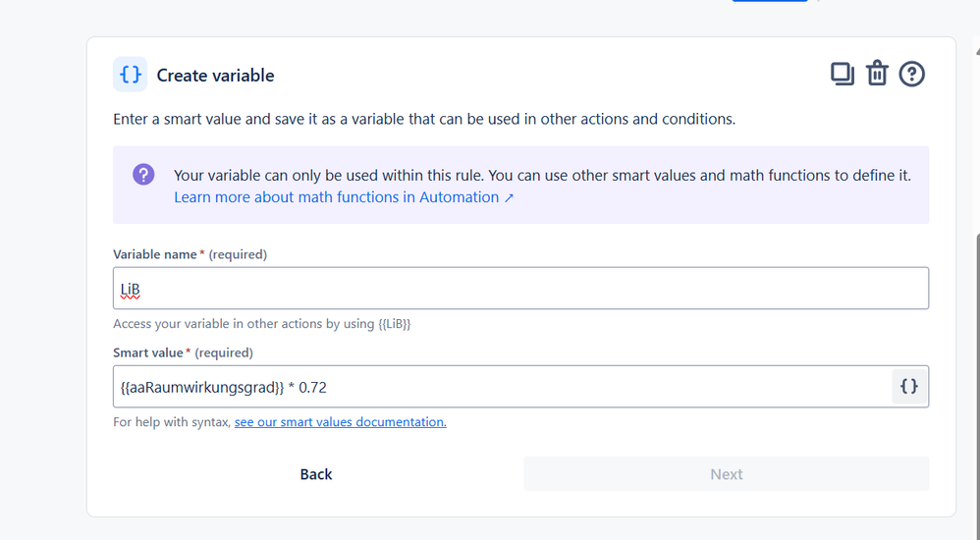
Task: Click the external link arrow after Automation
Action: tap(509, 197)
